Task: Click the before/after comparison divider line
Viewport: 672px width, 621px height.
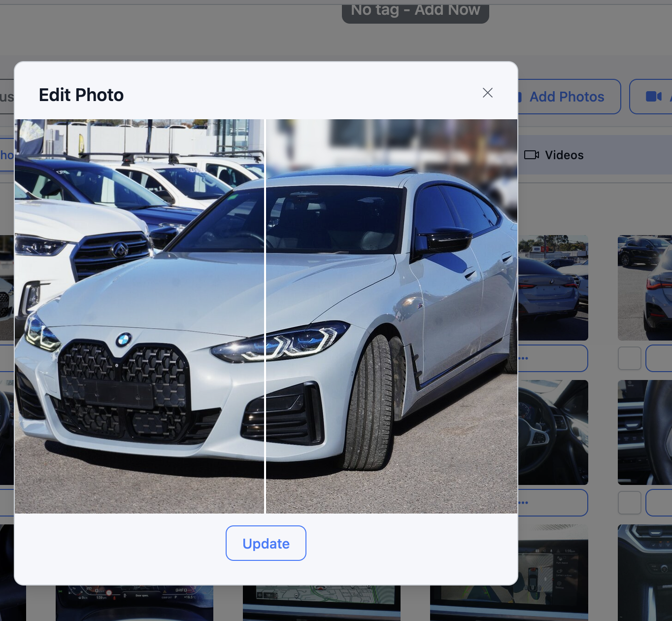Action: pos(265,316)
